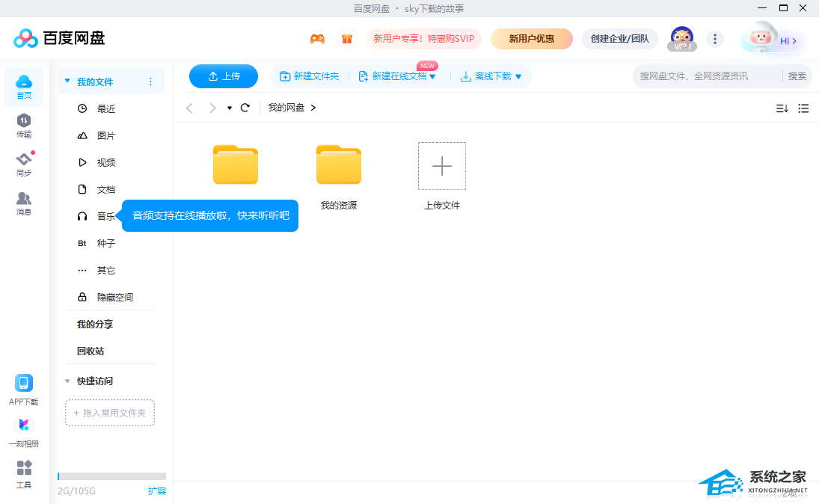Click the 新用户优惠 button
Screen dimensions: 819x504
point(531,39)
